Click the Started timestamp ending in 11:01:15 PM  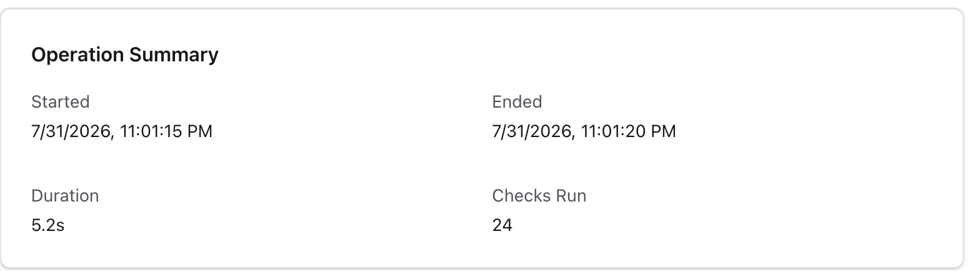[x=122, y=131]
